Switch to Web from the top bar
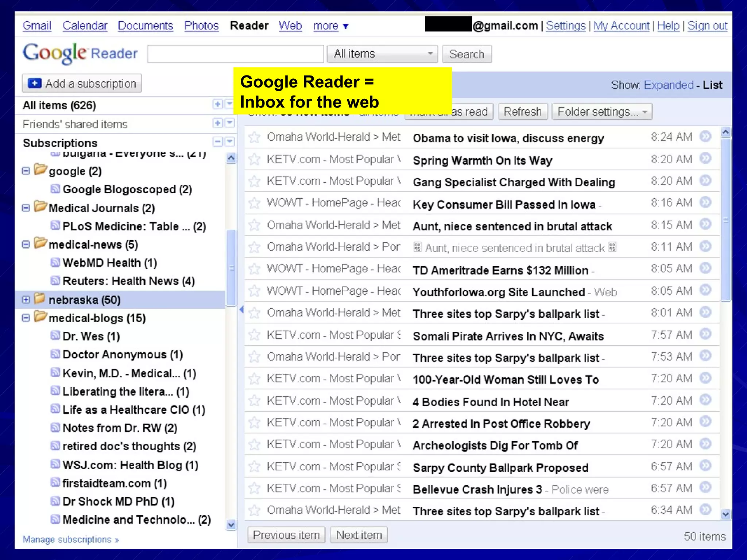The width and height of the screenshot is (747, 560). [x=290, y=26]
